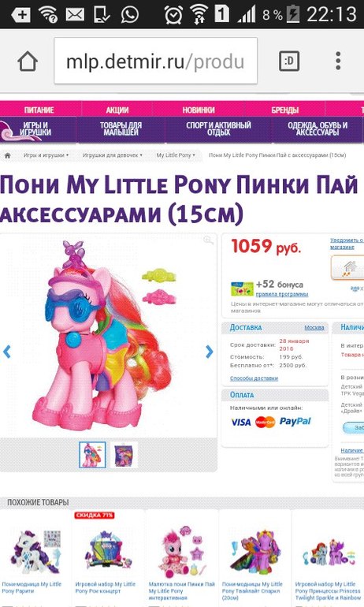Screen dimensions: 364x607
Task: Click the magnifier zoom icon on product image
Action: pyautogui.click(x=208, y=240)
